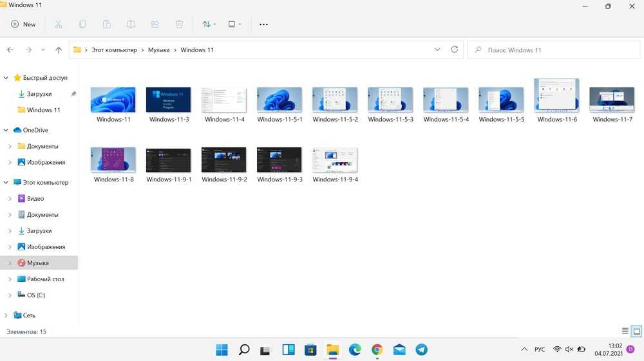Open the See more three-dots menu
This screenshot has width=644, height=361.
click(x=263, y=24)
